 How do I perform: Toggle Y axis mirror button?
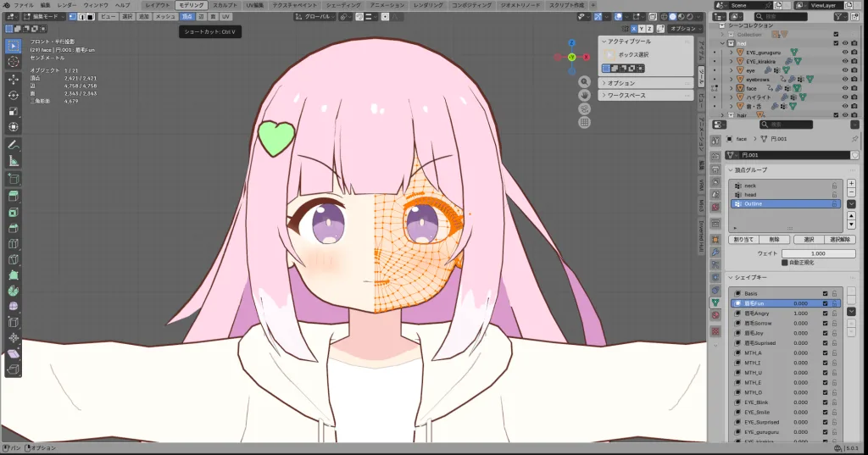[x=642, y=29]
